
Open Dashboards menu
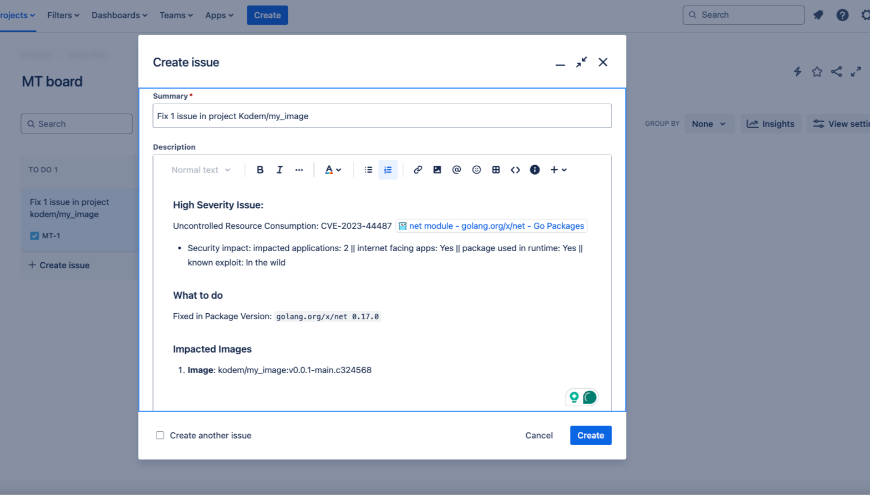[119, 15]
